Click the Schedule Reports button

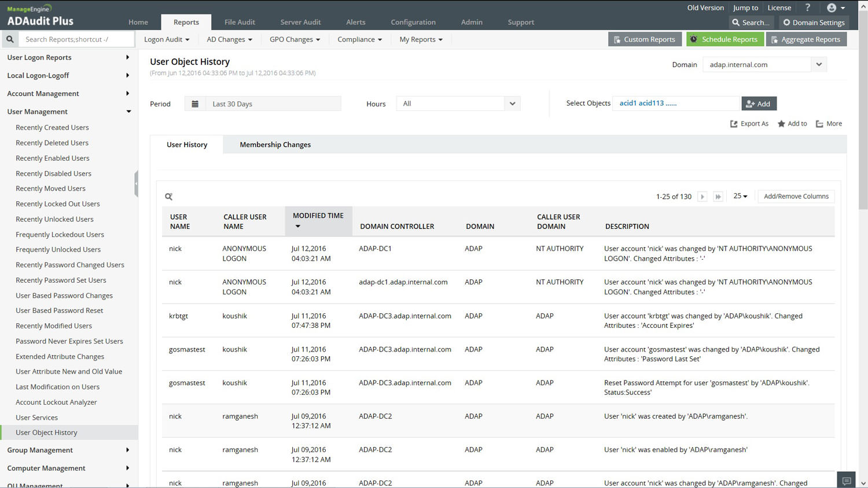coord(724,39)
